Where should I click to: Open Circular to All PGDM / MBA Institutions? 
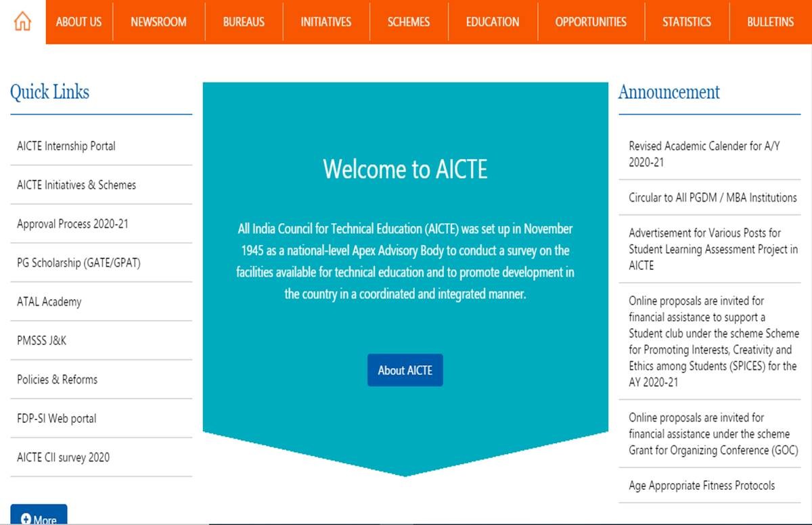713,198
